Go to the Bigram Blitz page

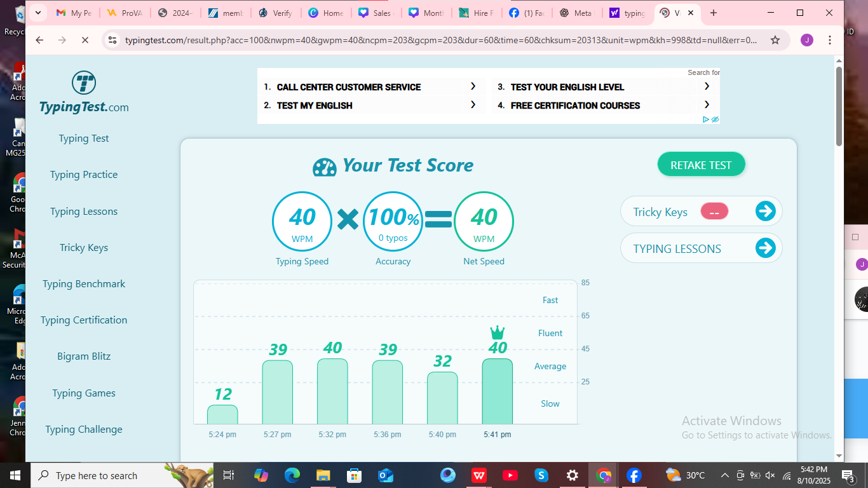[x=83, y=356]
